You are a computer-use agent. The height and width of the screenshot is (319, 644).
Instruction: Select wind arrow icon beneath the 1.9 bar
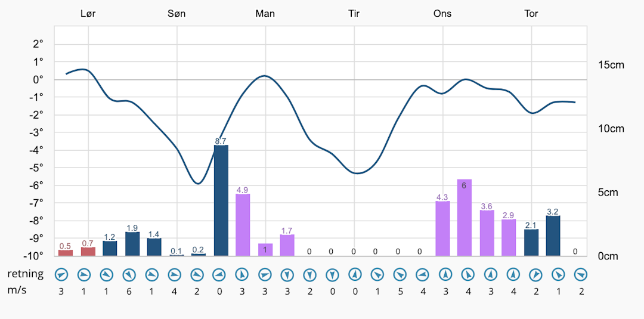[128, 275]
